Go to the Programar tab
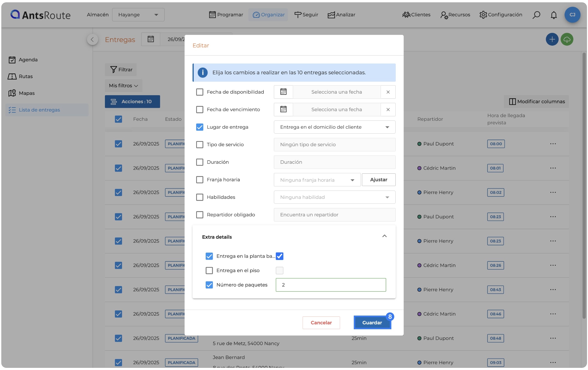 point(226,15)
